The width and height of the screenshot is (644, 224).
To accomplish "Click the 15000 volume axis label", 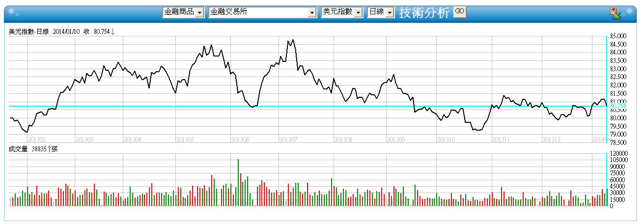I will tap(618, 199).
